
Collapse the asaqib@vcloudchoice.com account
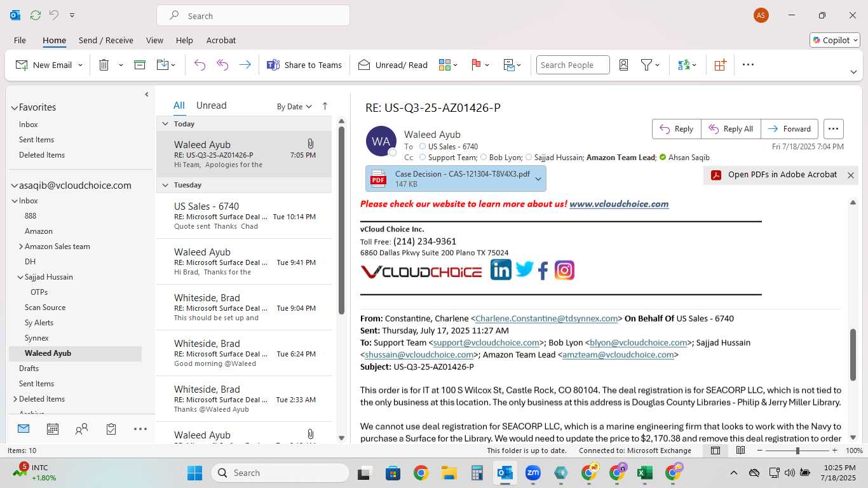coord(14,186)
